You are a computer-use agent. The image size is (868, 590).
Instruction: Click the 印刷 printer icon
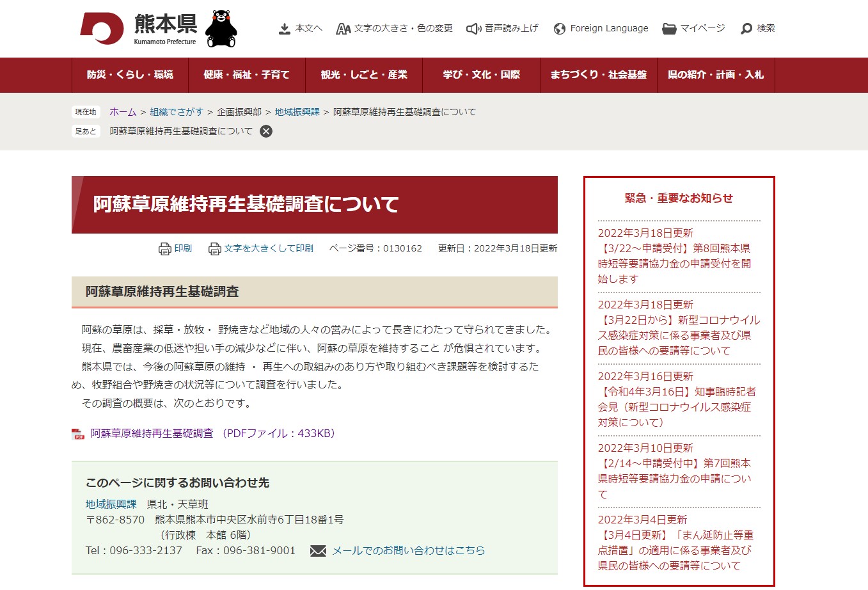[x=165, y=249]
